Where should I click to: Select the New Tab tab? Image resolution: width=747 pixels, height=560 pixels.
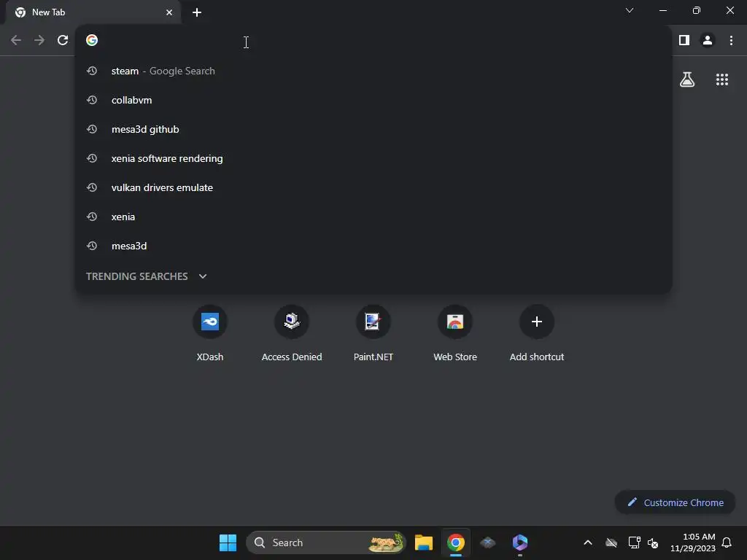coord(93,12)
